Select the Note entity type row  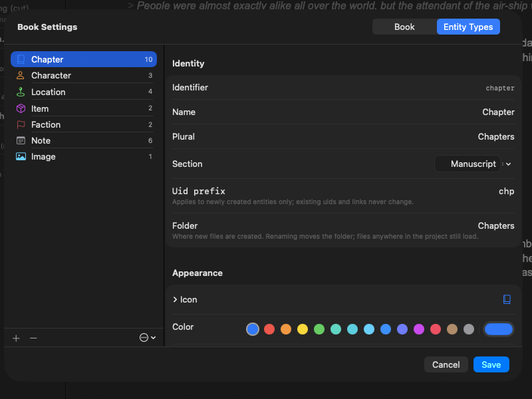(x=84, y=140)
